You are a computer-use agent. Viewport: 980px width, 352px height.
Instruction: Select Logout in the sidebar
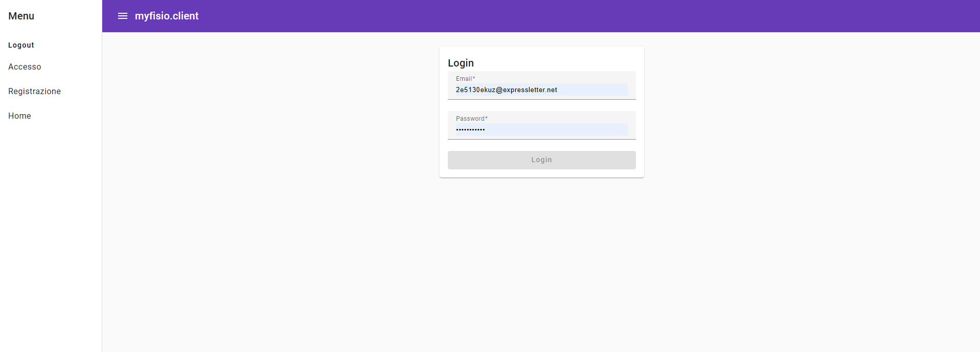tap(21, 45)
